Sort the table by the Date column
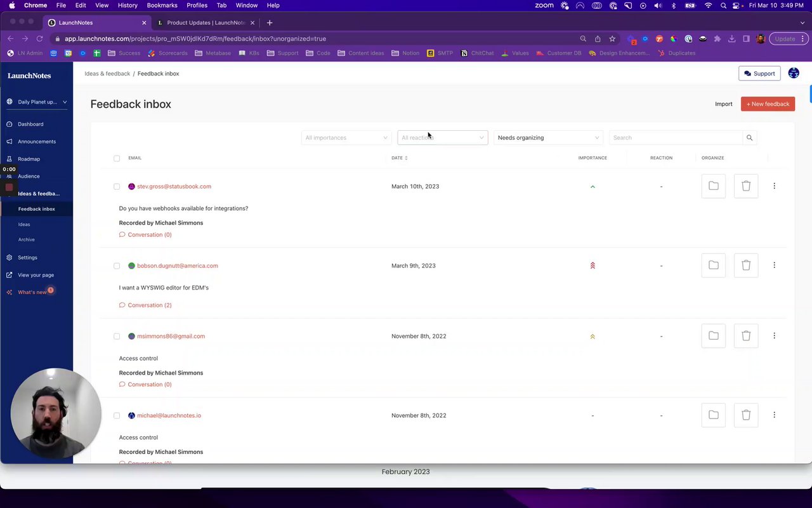Screen dimensions: 812x508 point(400,158)
